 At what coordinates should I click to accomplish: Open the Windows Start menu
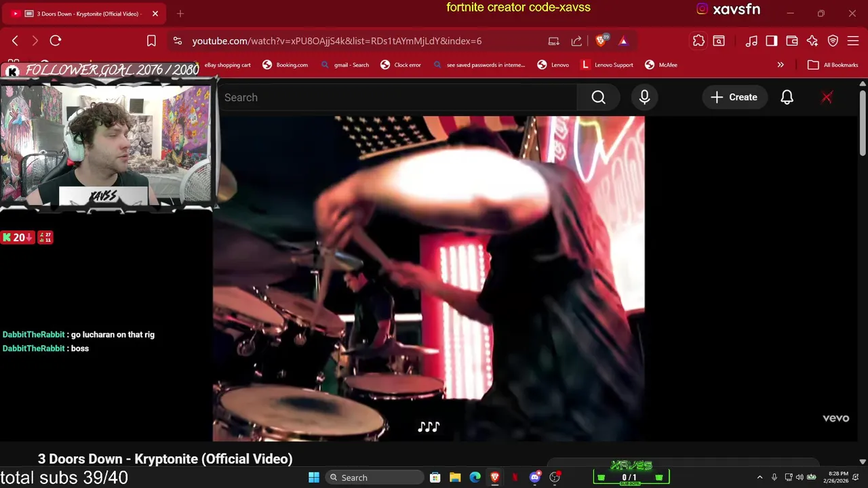[314, 477]
